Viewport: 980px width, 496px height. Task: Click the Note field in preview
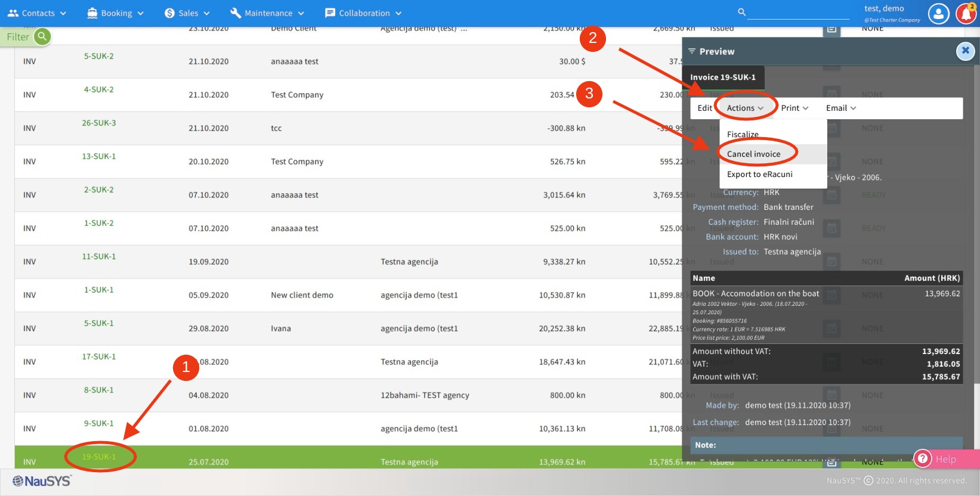click(826, 445)
